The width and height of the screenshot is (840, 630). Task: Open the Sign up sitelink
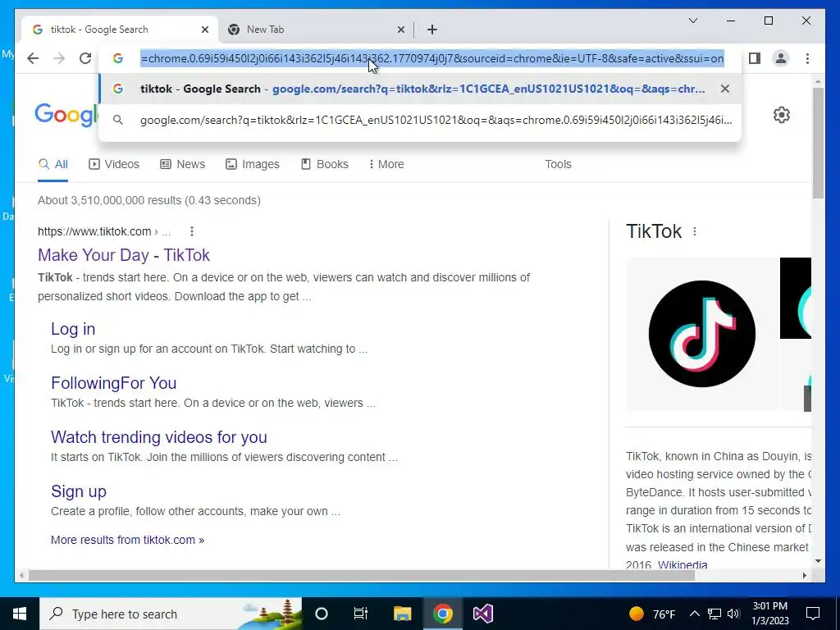point(79,491)
